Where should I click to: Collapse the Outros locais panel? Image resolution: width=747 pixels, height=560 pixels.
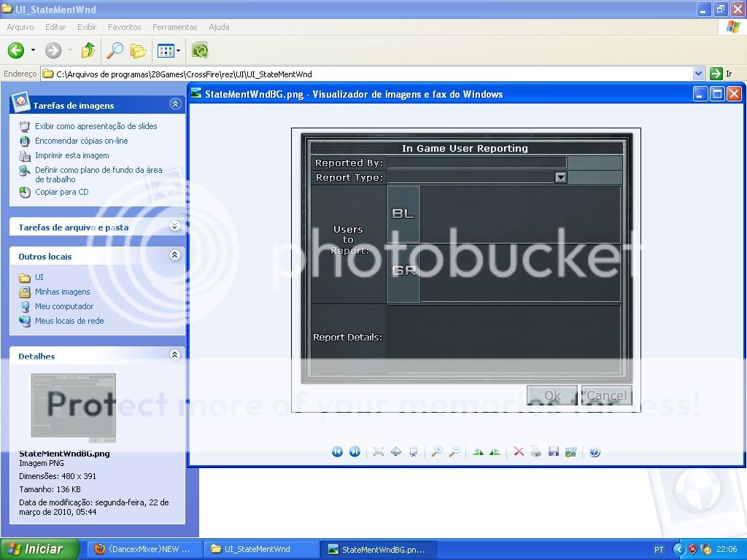tap(174, 255)
